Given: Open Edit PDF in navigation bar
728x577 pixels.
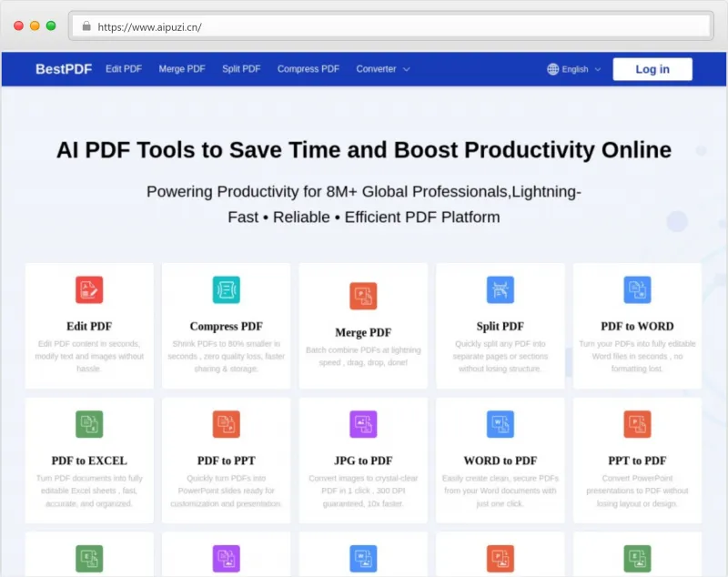Looking at the screenshot, I should pos(124,69).
